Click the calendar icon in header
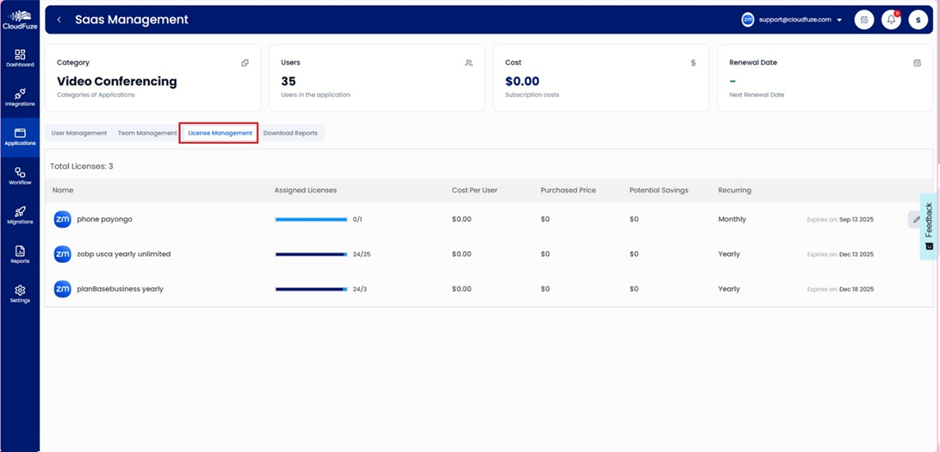The image size is (940, 452). coord(864,20)
